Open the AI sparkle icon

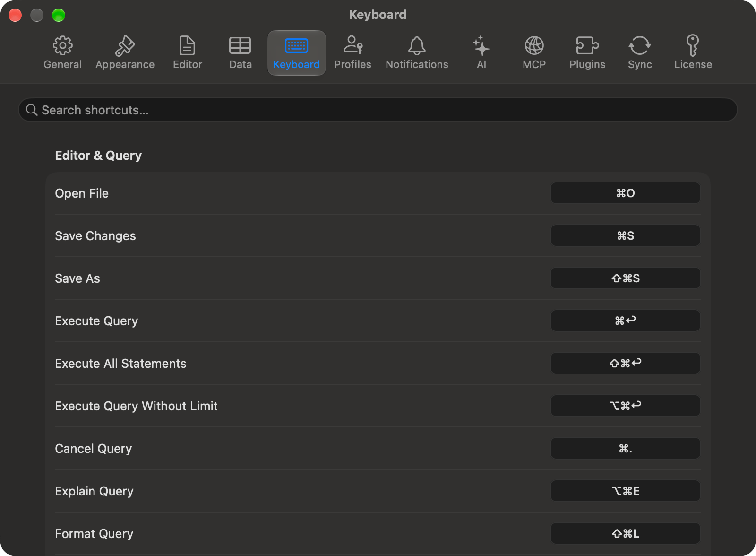[481, 46]
